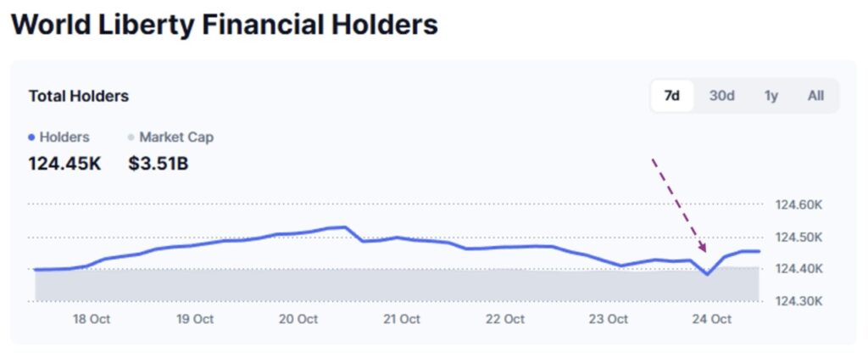
Task: Select the 7d time range tab
Action: click(672, 96)
